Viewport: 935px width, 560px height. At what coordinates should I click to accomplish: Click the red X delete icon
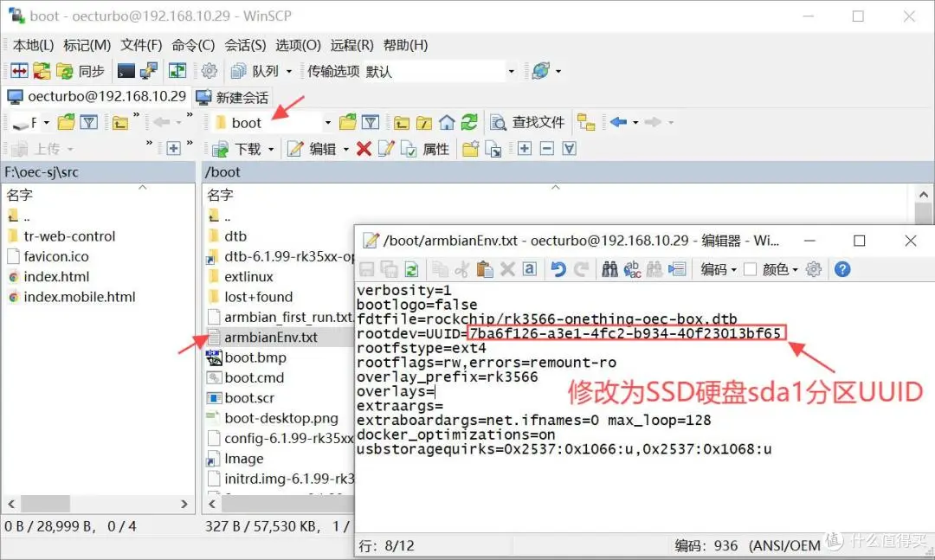click(x=364, y=149)
